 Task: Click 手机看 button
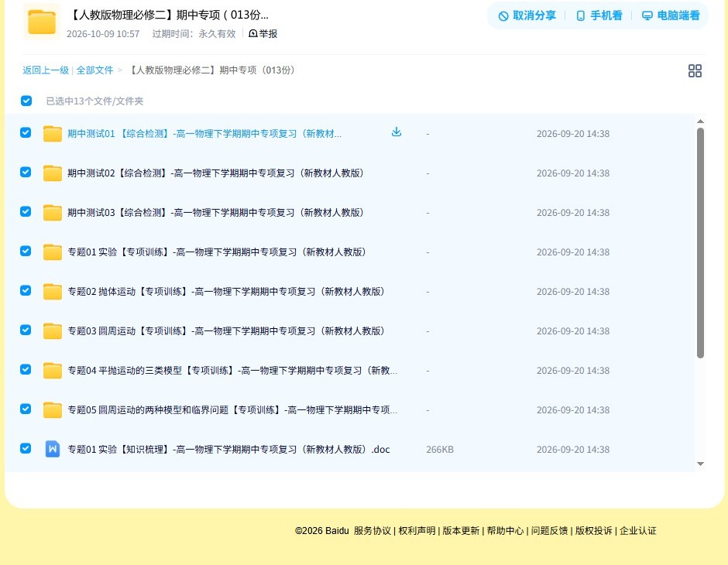coord(599,15)
